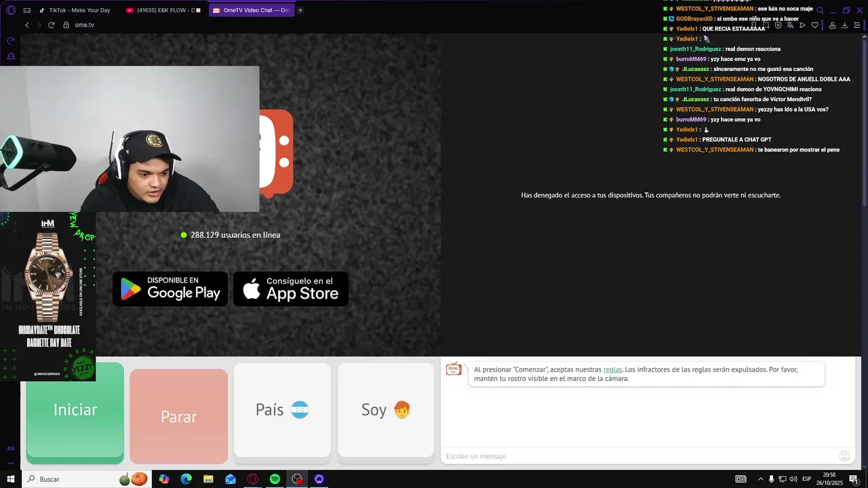The height and width of the screenshot is (488, 868).
Task: Open the Opera red icon in taskbar
Action: [252, 479]
